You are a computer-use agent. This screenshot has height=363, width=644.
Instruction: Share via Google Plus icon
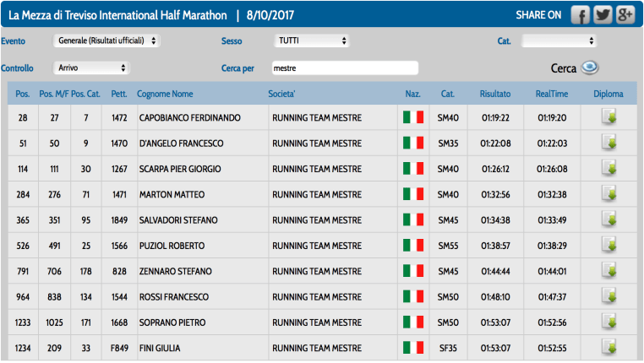pyautogui.click(x=625, y=15)
